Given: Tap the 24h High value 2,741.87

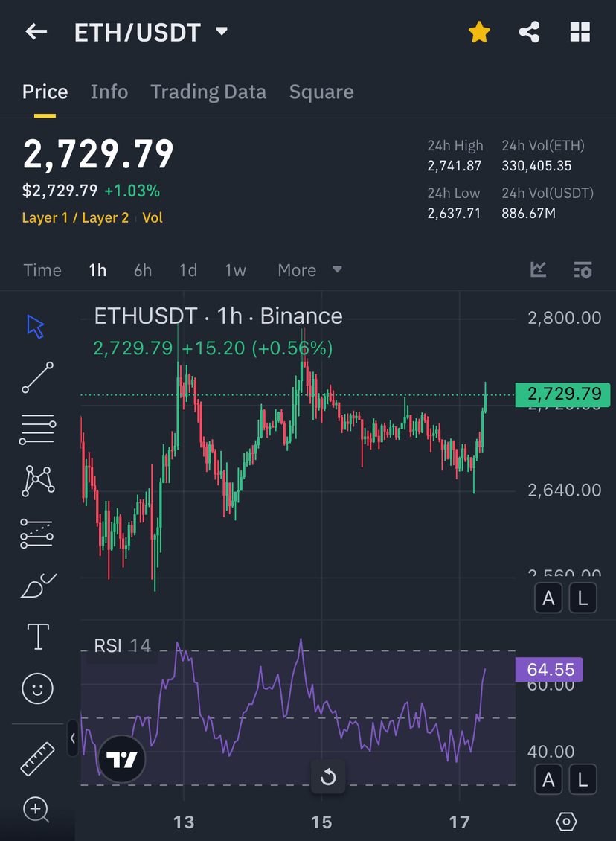Looking at the screenshot, I should click(x=454, y=166).
